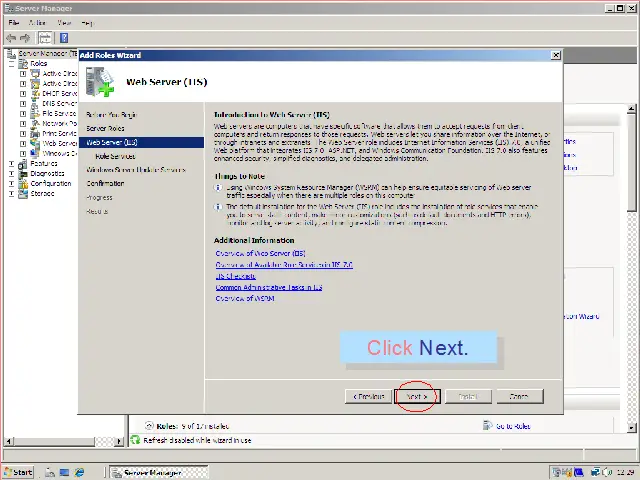
Task: Click the Cancel button in wizard
Action: point(520,396)
